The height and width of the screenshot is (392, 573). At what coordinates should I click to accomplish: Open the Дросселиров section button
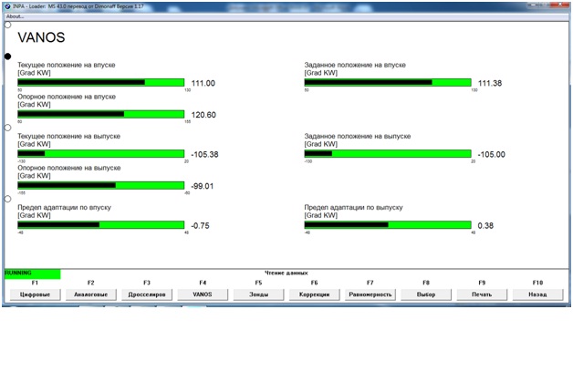147,294
